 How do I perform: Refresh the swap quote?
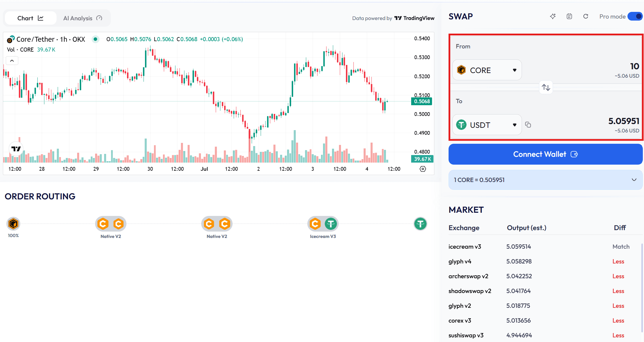coord(586,17)
